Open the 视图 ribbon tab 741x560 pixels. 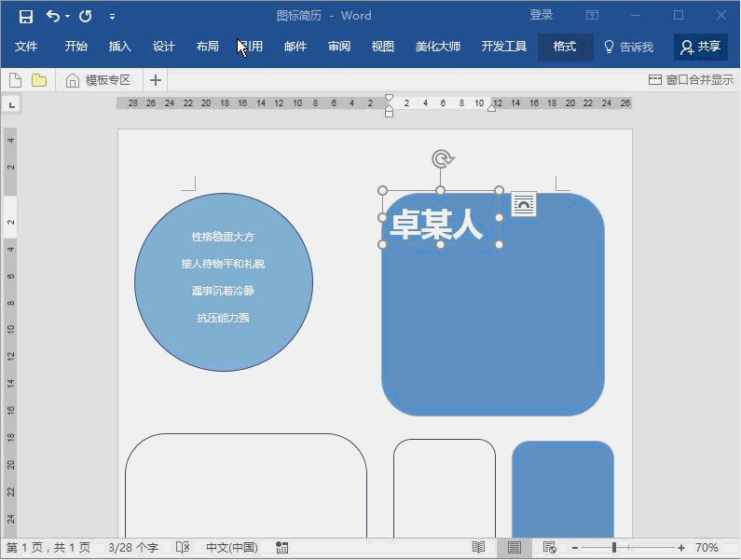pyautogui.click(x=383, y=47)
